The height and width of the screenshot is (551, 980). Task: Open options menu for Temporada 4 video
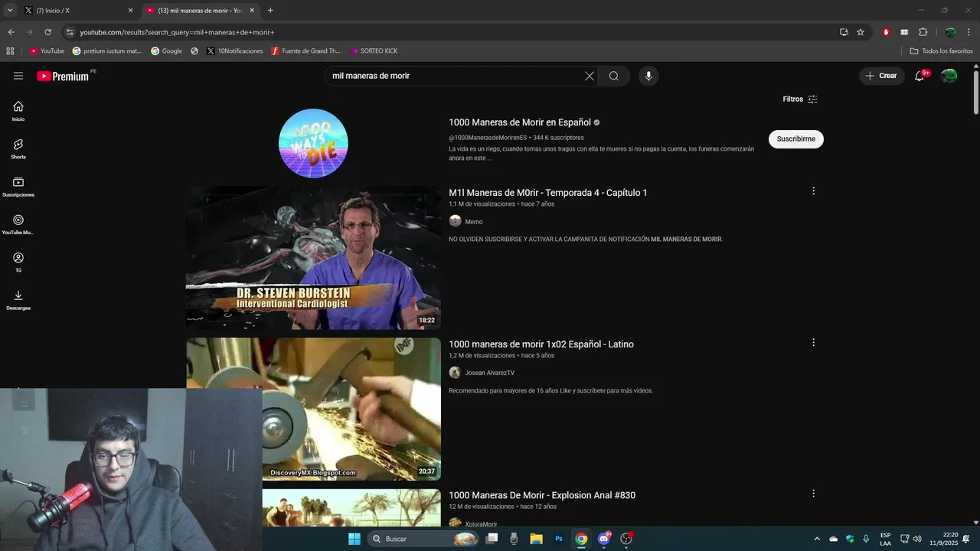point(813,191)
